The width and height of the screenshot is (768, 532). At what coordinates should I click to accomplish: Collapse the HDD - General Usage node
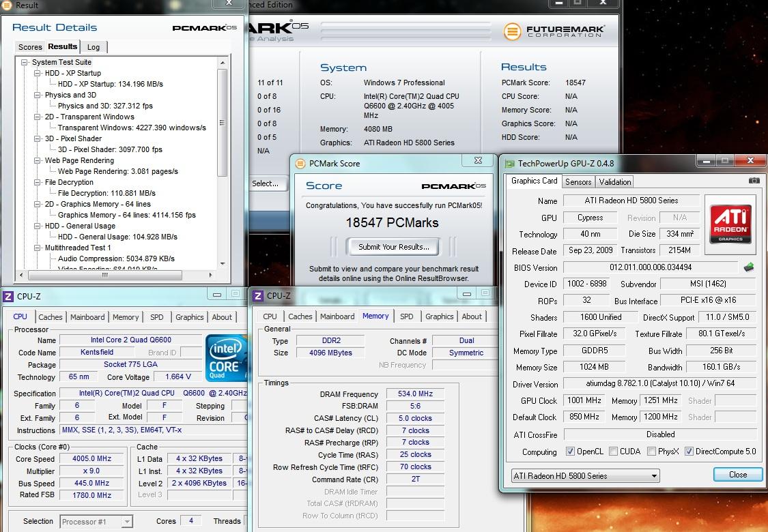click(38, 226)
